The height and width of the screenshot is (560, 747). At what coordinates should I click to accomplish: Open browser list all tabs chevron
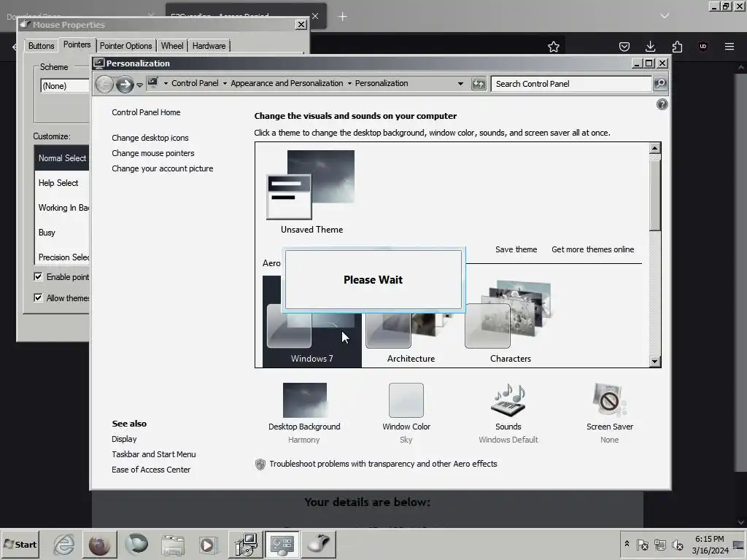click(664, 16)
